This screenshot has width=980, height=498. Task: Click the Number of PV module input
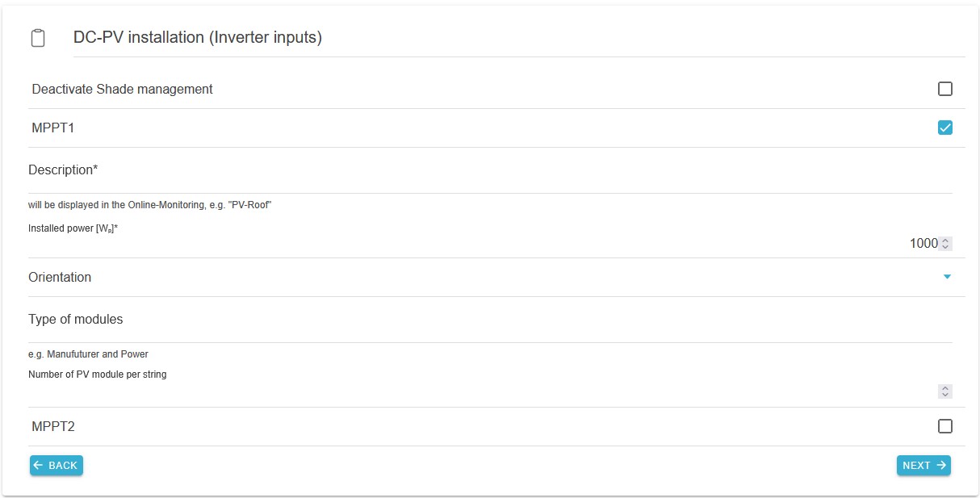click(x=484, y=391)
